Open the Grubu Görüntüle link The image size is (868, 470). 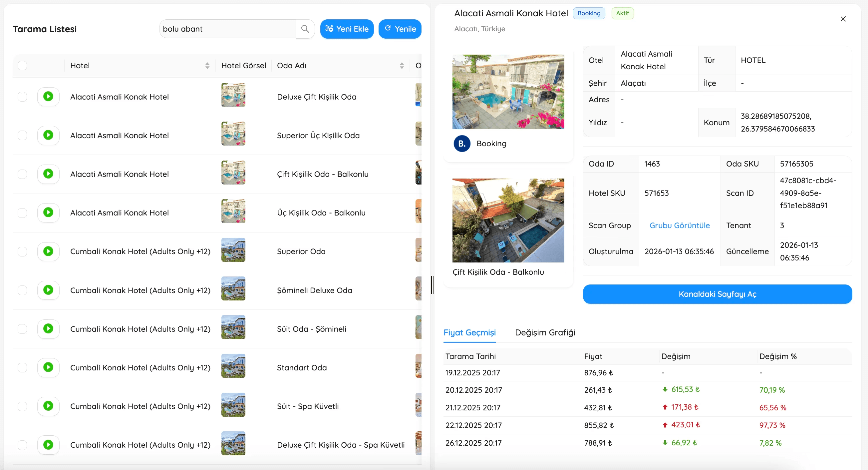(679, 225)
